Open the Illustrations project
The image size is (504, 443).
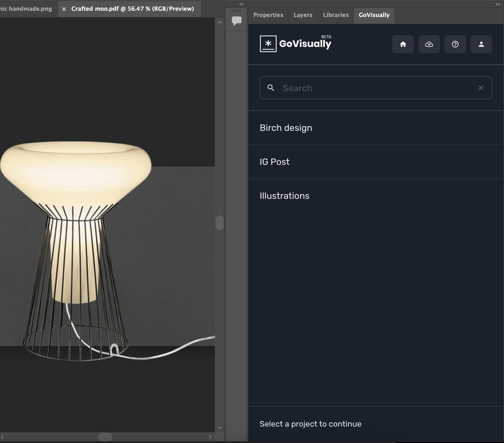[x=284, y=195]
